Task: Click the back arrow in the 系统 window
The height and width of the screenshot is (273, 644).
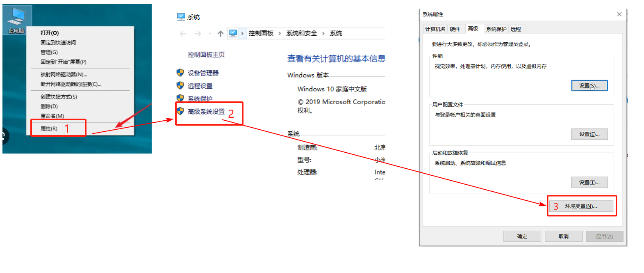Action: click(183, 34)
